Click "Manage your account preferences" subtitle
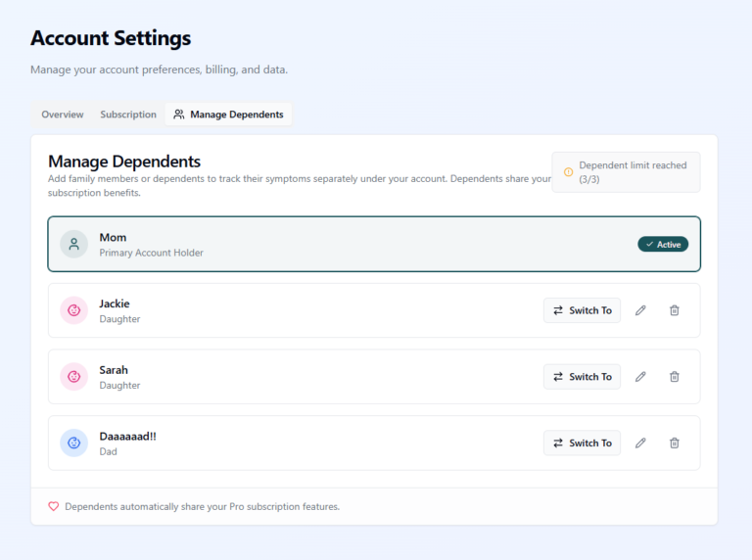Screen dimensions: 752x560 [x=160, y=70]
